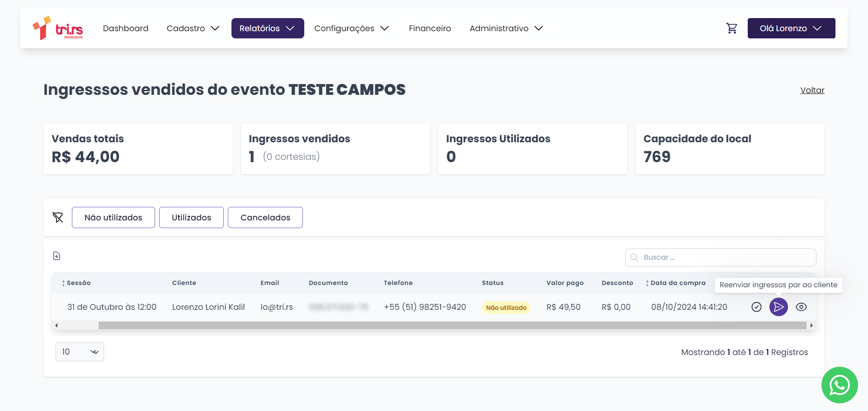The height and width of the screenshot is (411, 868).
Task: Click purchase date 08/10/2024 14:41:20
Action: [x=689, y=307]
